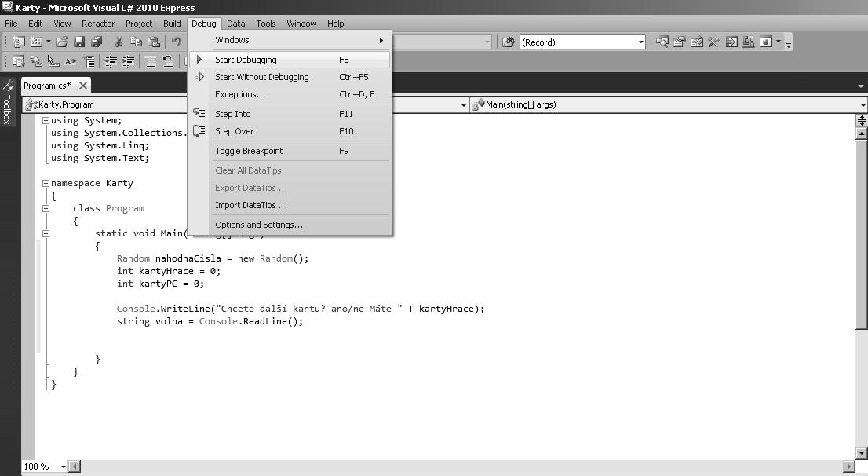Click the vertical scrollbar down arrow

coord(862,452)
